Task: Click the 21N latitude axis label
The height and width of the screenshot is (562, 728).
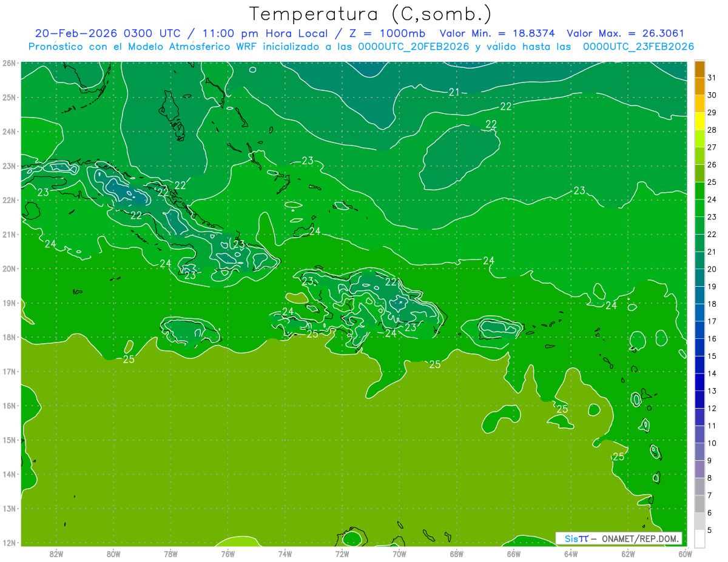Action: [8, 235]
